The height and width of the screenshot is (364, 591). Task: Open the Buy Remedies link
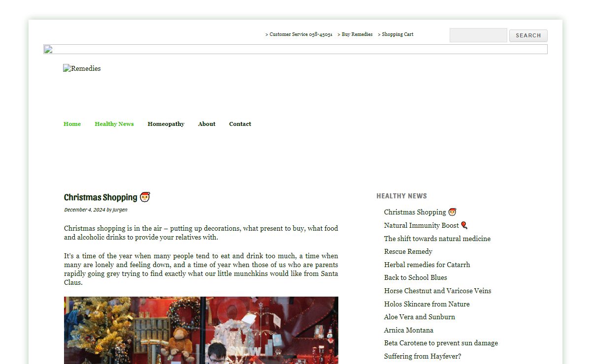coord(357,34)
